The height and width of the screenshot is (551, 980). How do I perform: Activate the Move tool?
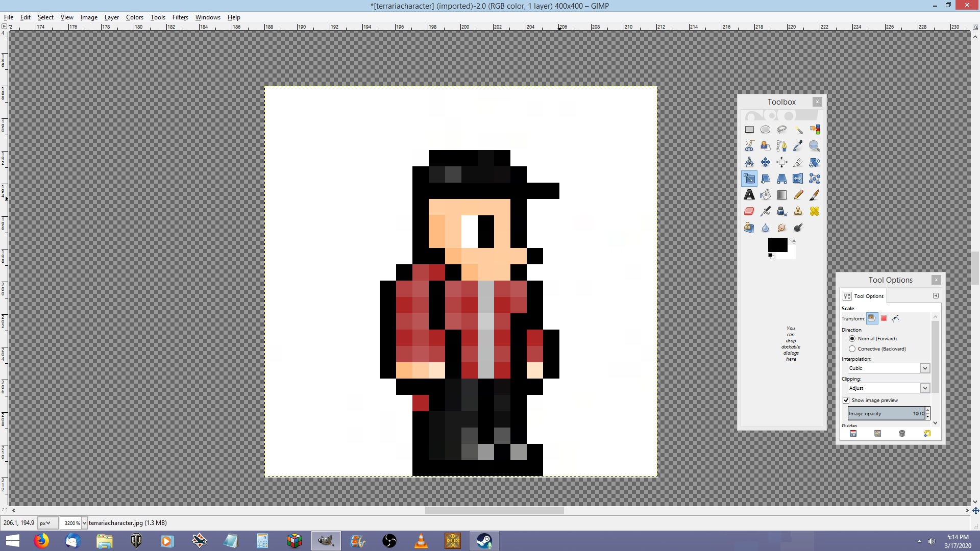click(765, 162)
